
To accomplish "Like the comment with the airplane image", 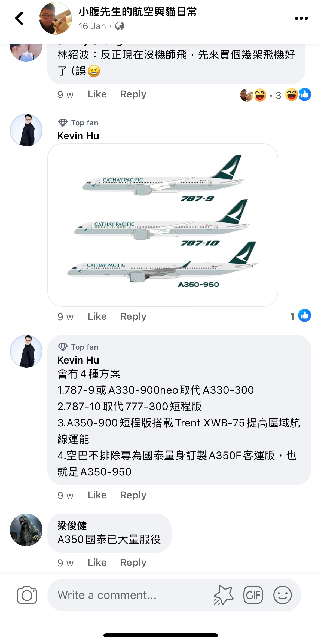I will point(97,316).
